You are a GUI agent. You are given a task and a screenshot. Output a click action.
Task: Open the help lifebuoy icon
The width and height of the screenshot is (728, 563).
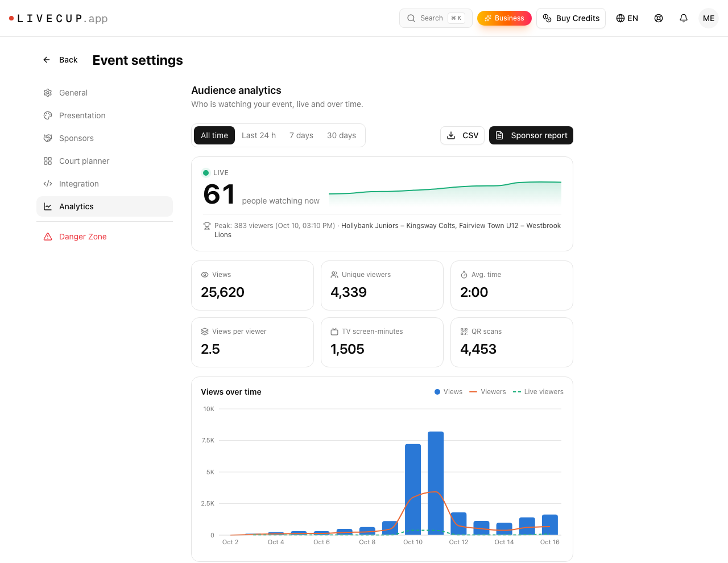coord(659,18)
